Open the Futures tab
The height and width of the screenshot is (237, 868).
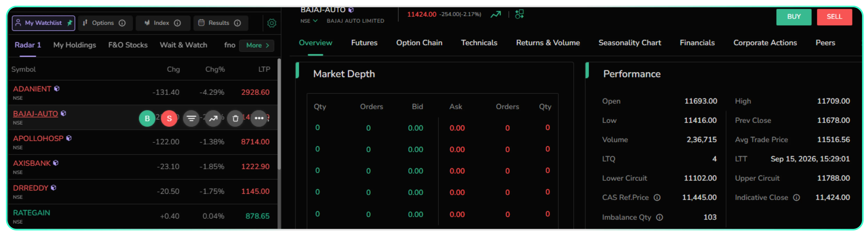pos(364,43)
